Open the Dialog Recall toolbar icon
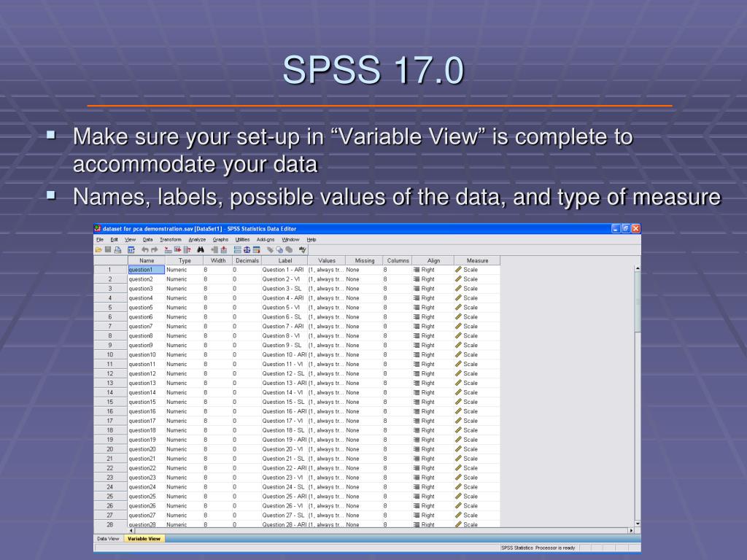Screen dimensions: 747x560 click(x=131, y=249)
